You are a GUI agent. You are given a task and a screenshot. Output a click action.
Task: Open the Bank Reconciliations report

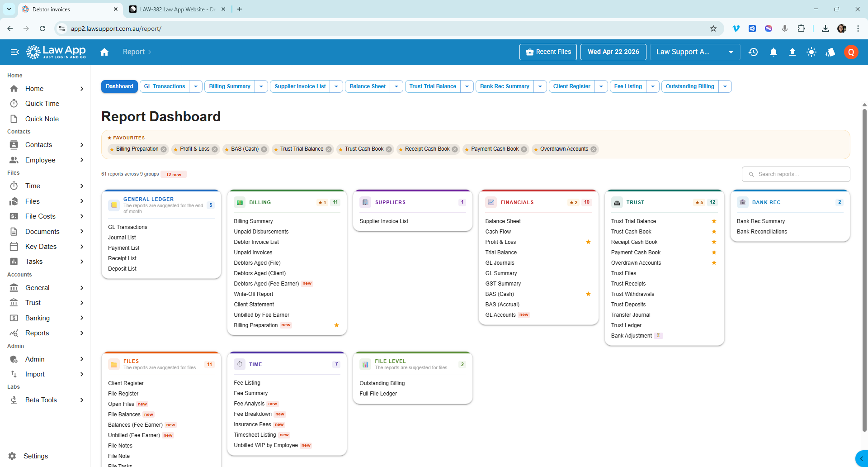click(762, 232)
